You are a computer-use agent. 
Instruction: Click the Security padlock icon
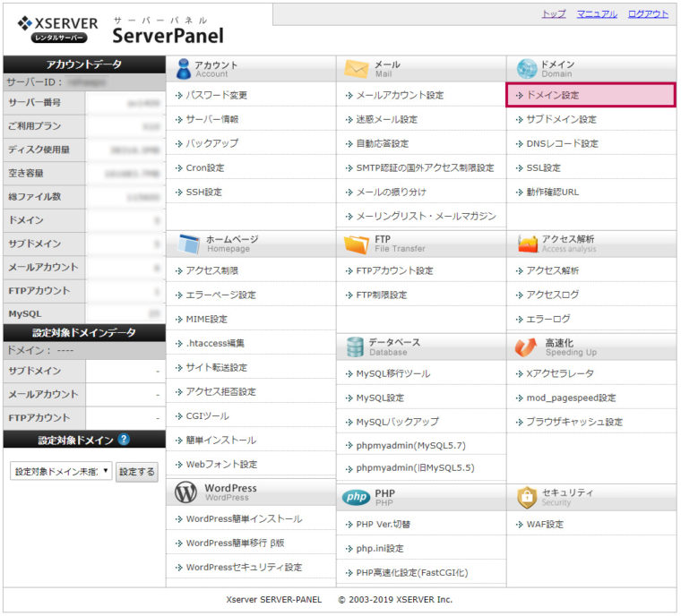click(527, 498)
